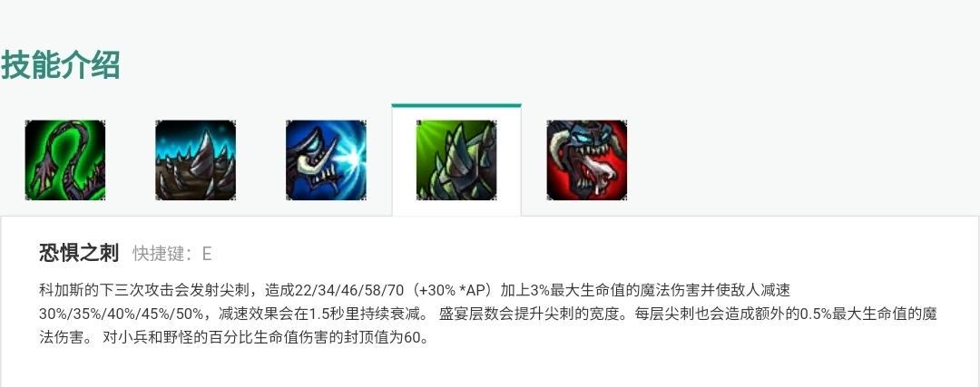
Task: Select the green serpent passive skill icon
Action: pos(65,160)
